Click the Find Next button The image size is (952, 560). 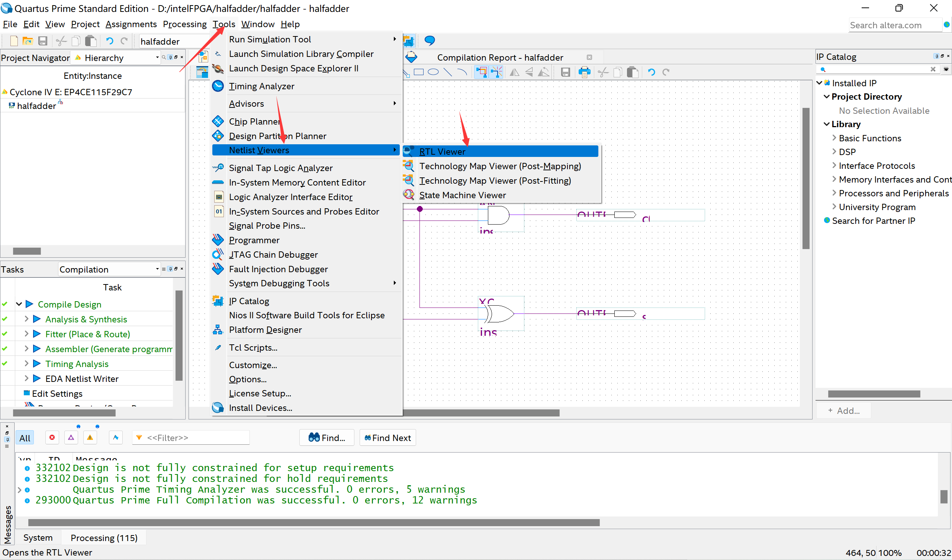[x=387, y=438]
